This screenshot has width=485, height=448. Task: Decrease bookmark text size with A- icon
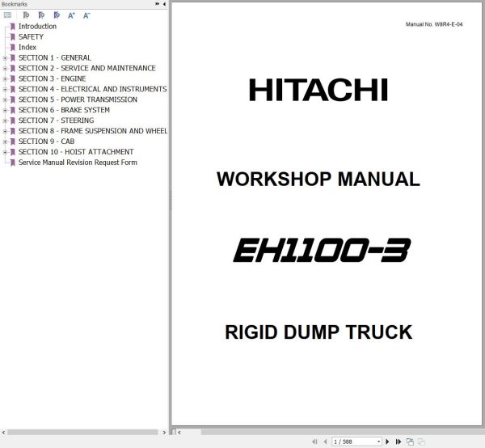(86, 15)
